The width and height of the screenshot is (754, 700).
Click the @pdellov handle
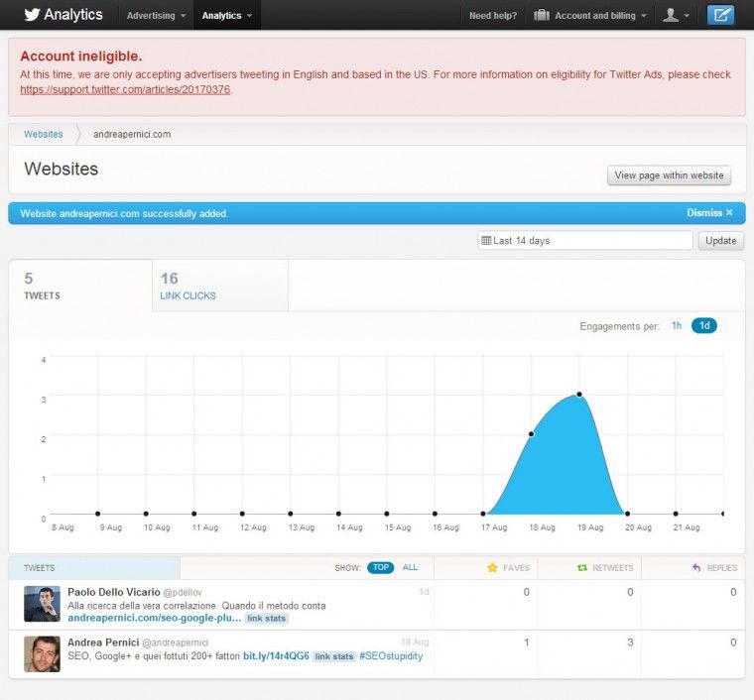point(183,592)
